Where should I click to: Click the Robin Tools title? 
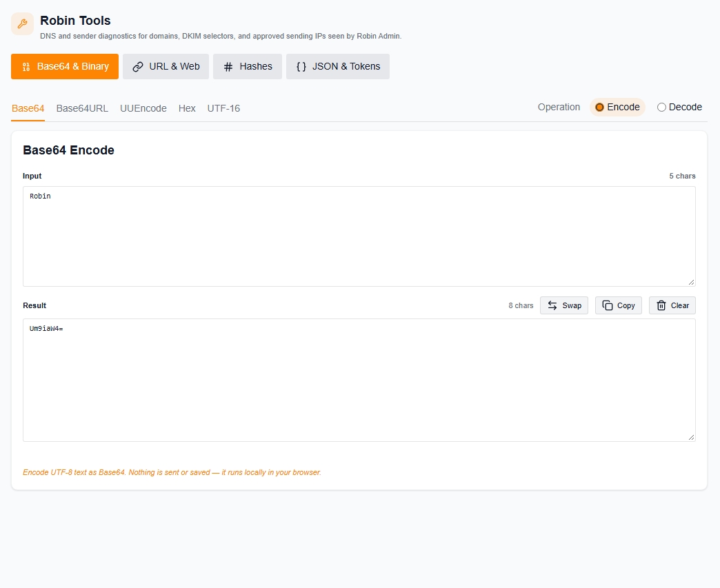75,21
